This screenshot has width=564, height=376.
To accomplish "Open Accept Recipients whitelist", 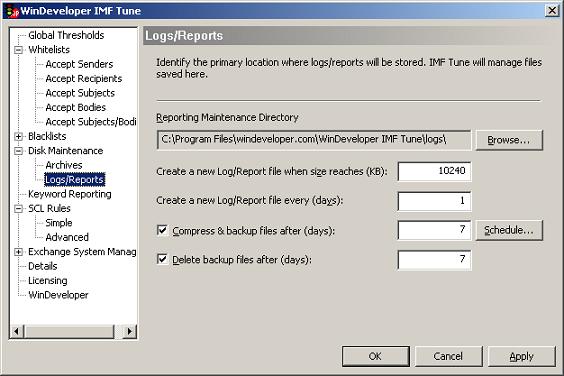I will click(84, 78).
